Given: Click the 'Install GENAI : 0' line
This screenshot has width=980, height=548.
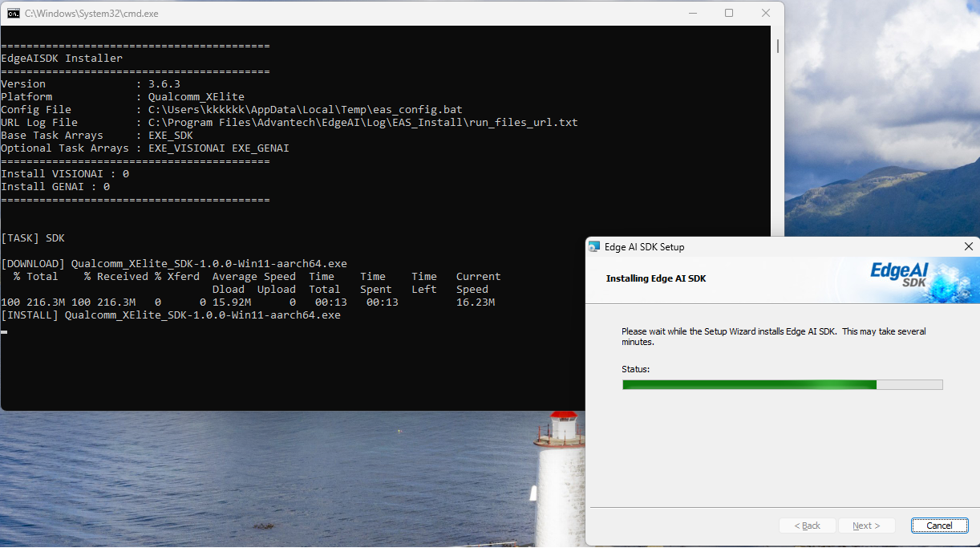Looking at the screenshot, I should 55,186.
